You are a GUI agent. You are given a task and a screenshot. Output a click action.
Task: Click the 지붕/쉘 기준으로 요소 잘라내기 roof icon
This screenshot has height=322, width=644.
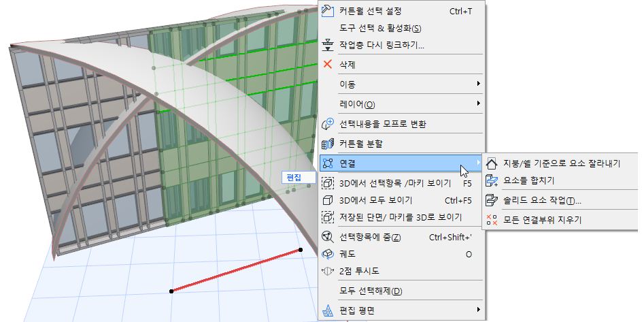point(492,163)
